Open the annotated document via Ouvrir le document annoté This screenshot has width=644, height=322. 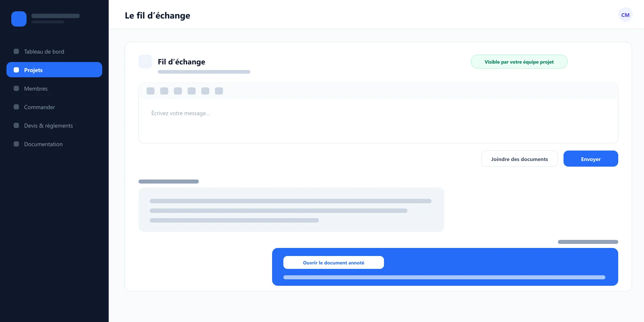click(334, 262)
